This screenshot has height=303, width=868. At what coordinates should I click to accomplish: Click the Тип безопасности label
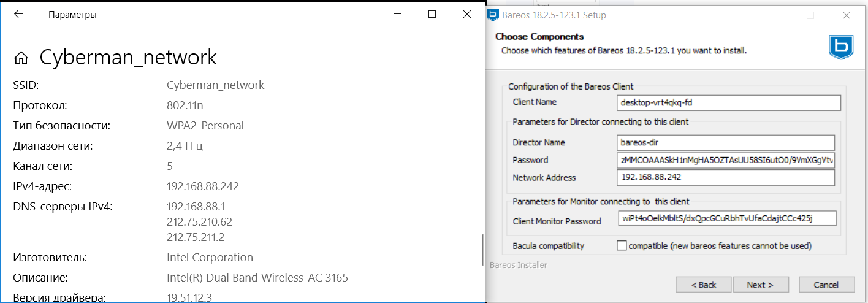click(x=61, y=126)
